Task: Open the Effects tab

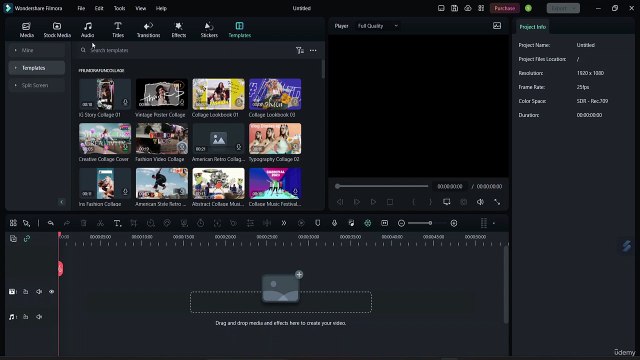Action: (x=179, y=30)
